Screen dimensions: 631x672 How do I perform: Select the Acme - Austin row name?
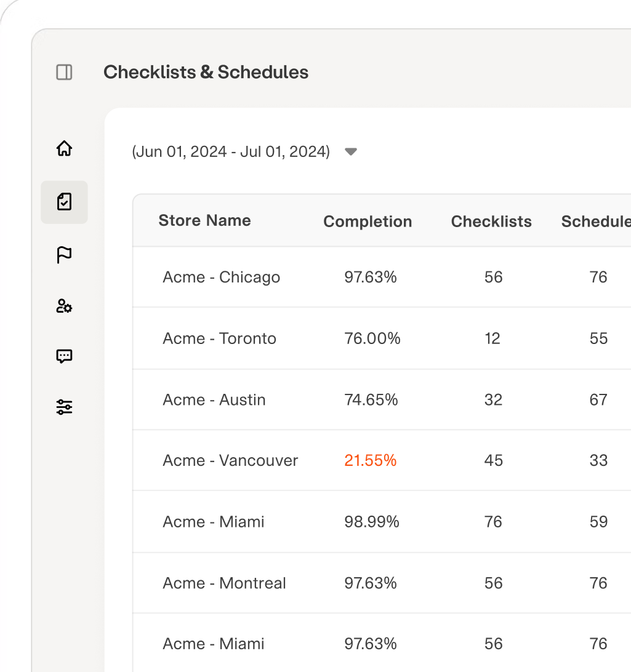pyautogui.click(x=214, y=400)
